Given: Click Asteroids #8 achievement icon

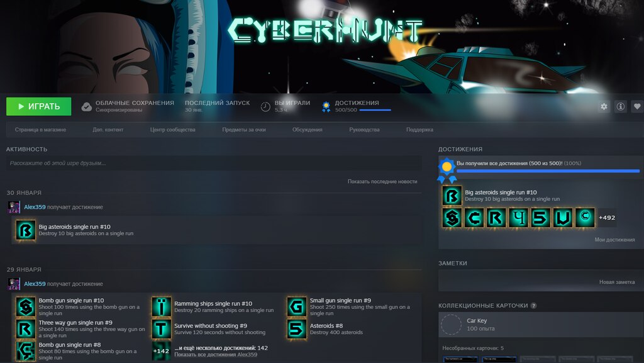Looking at the screenshot, I should click(297, 329).
